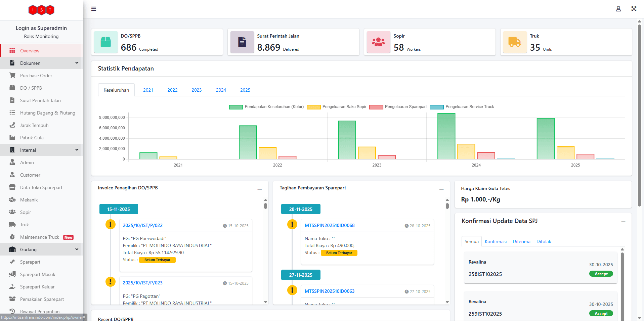Click the Truk orange truck icon

point(515,42)
